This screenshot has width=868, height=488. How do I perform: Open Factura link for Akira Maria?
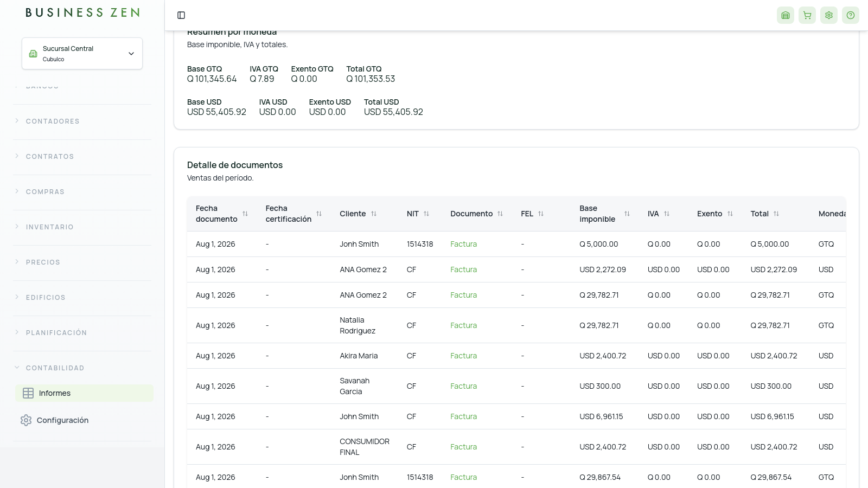[x=463, y=356]
